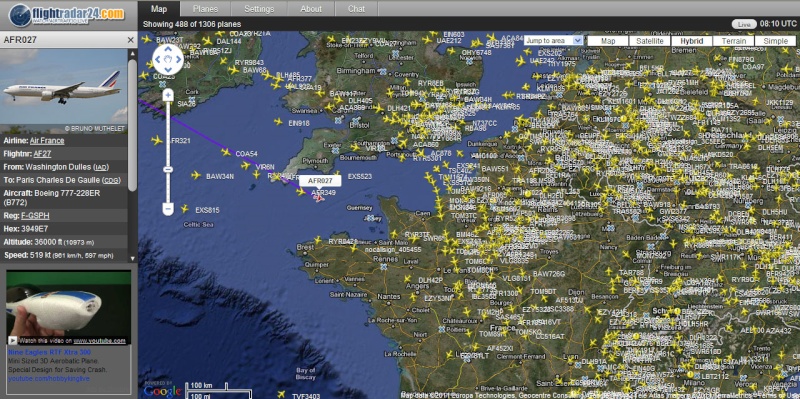This screenshot has width=800, height=399.
Task: Zoom in with the plus button
Action: [168, 95]
